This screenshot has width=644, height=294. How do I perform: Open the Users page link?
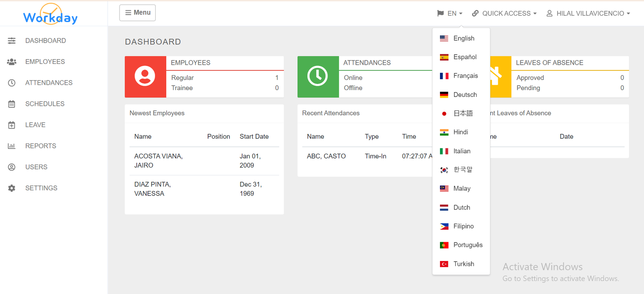[x=36, y=167]
